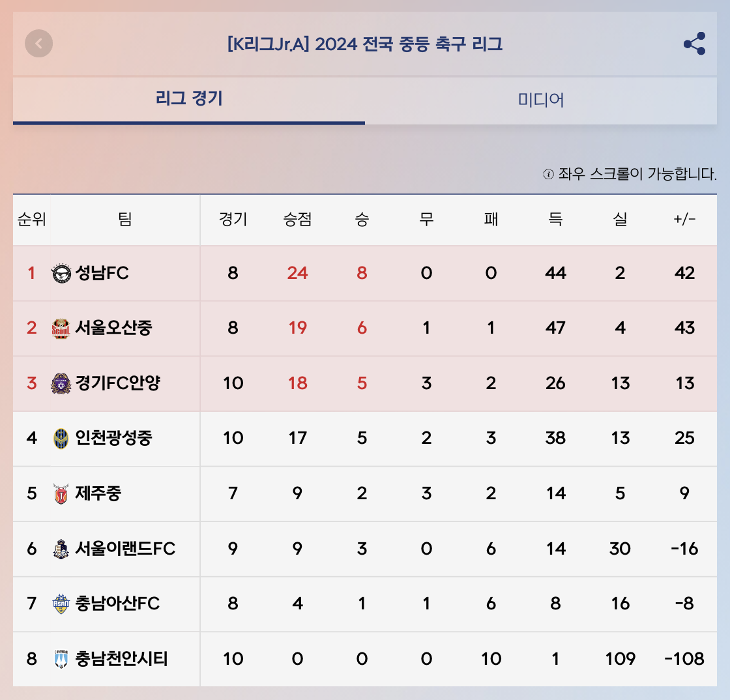The height and width of the screenshot is (700, 730).
Task: Switch to the 미디어 tab
Action: [540, 100]
